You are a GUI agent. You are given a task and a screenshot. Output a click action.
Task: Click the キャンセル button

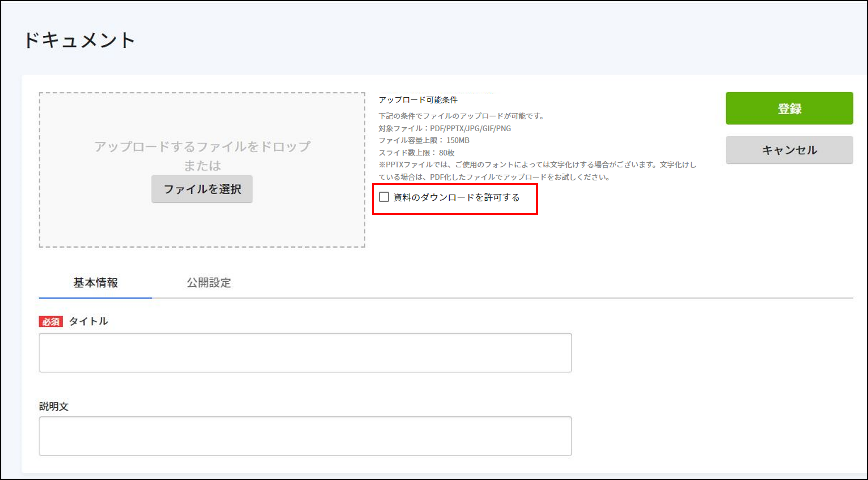tap(789, 150)
